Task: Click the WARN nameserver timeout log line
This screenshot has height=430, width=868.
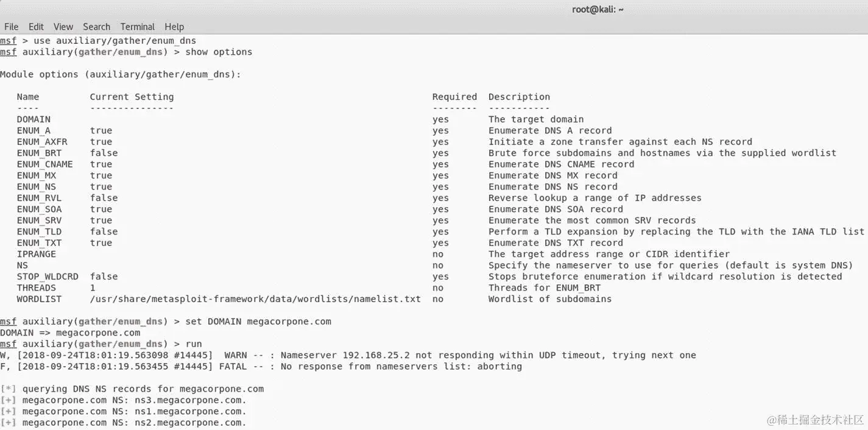Action: [x=348, y=355]
